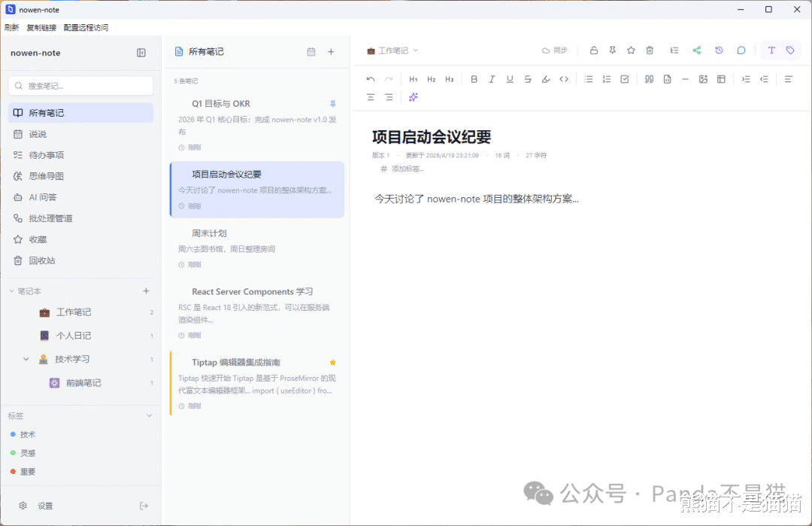
Task: Align text left
Action: (x=788, y=79)
